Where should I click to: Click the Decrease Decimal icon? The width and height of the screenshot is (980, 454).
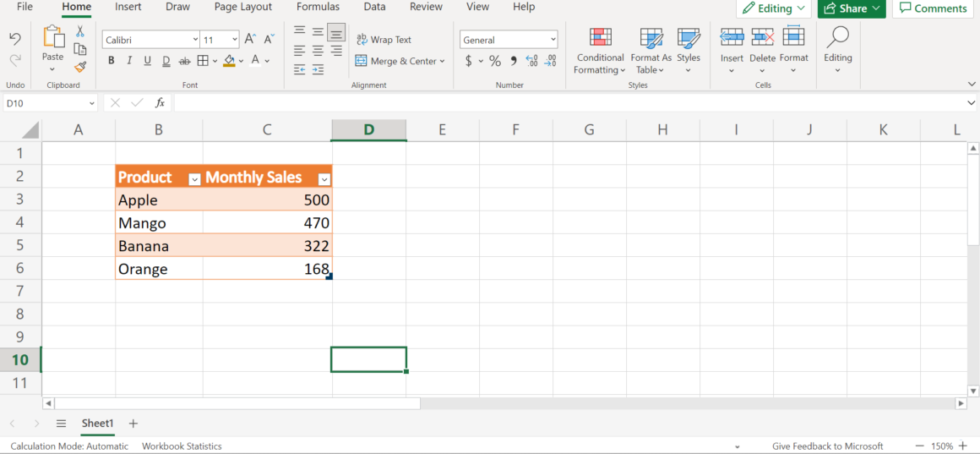550,61
